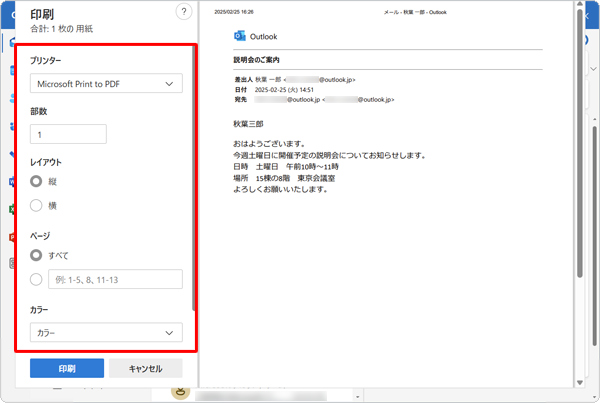
Task: Open the print dialog help question icon
Action: (184, 11)
